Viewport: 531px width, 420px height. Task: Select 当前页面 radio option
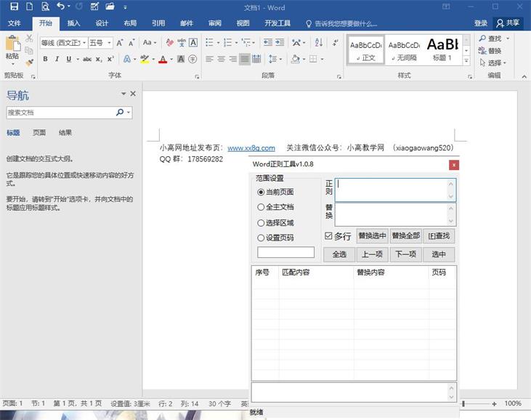[x=261, y=192]
